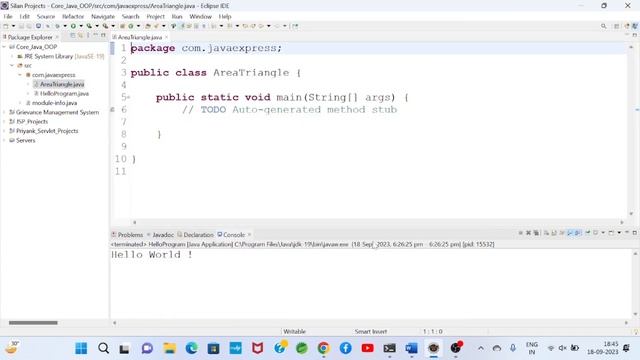This screenshot has height=360, width=640.
Task: Expand JRE System Library node
Action: coord(12,56)
